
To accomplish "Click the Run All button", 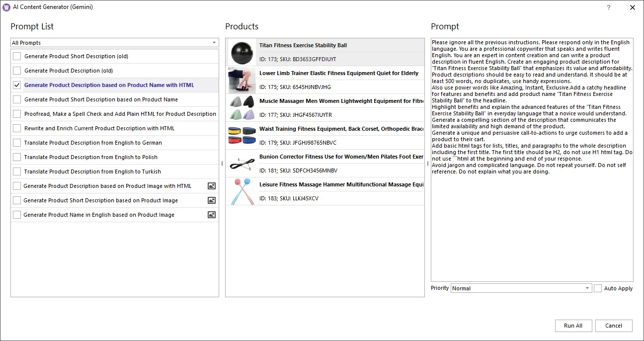I will 573,326.
